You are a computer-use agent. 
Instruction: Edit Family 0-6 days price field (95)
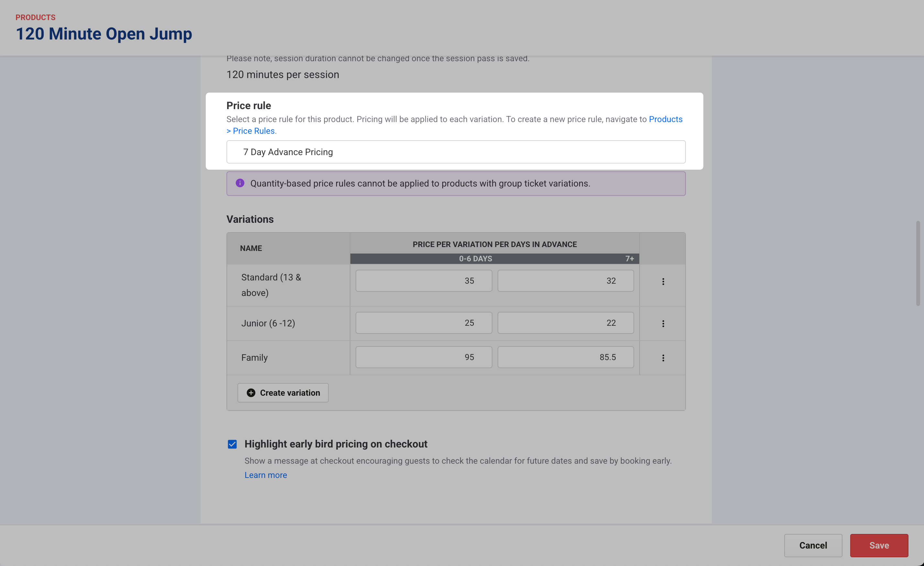point(423,357)
